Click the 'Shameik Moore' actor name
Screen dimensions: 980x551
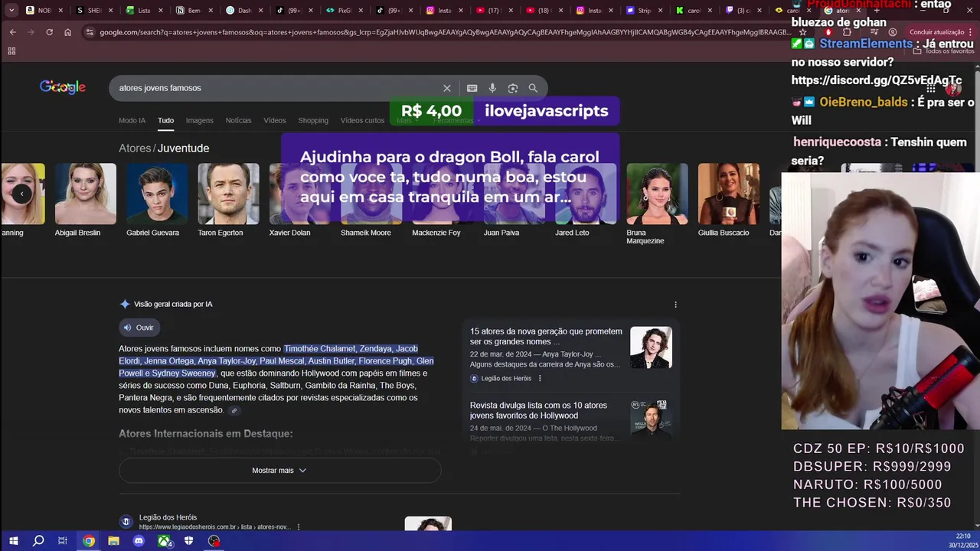(365, 233)
